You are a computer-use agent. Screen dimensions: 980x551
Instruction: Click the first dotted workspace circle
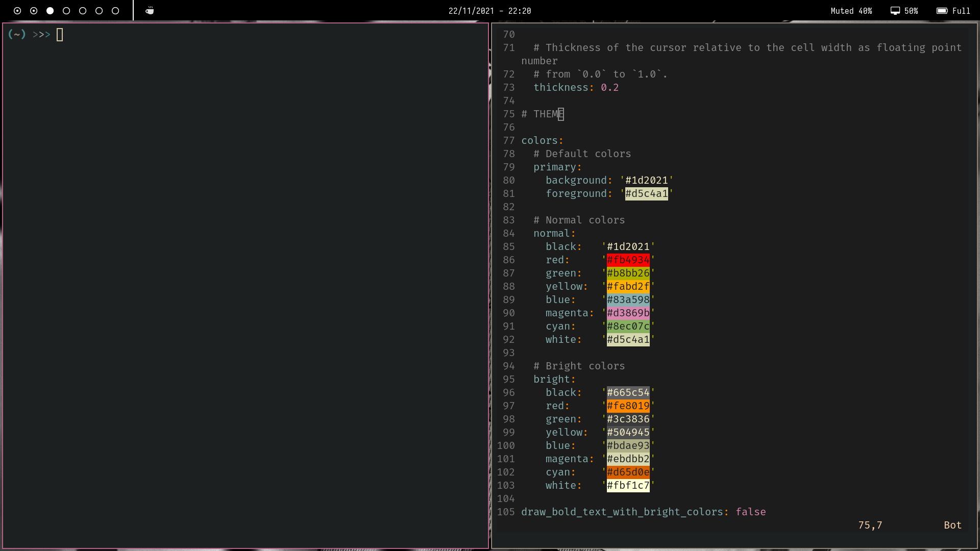click(17, 10)
